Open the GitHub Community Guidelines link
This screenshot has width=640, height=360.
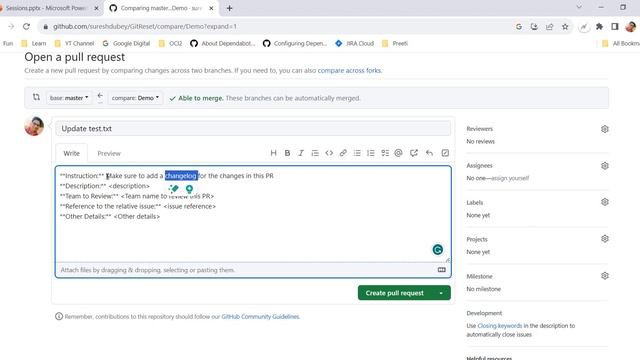(x=260, y=317)
